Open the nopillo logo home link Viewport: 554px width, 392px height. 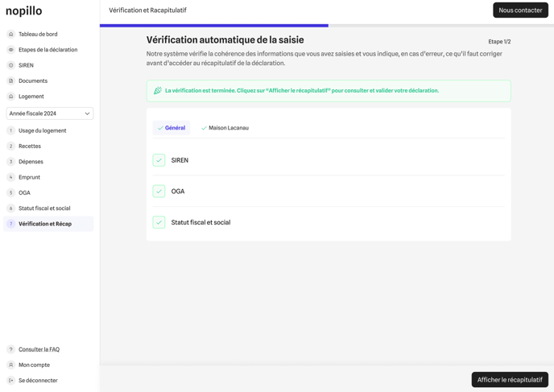[24, 11]
